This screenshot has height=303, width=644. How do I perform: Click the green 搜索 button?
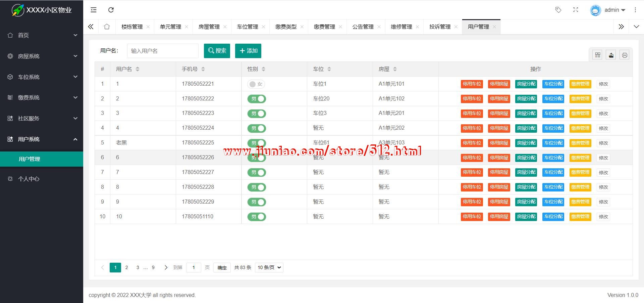[x=217, y=51]
